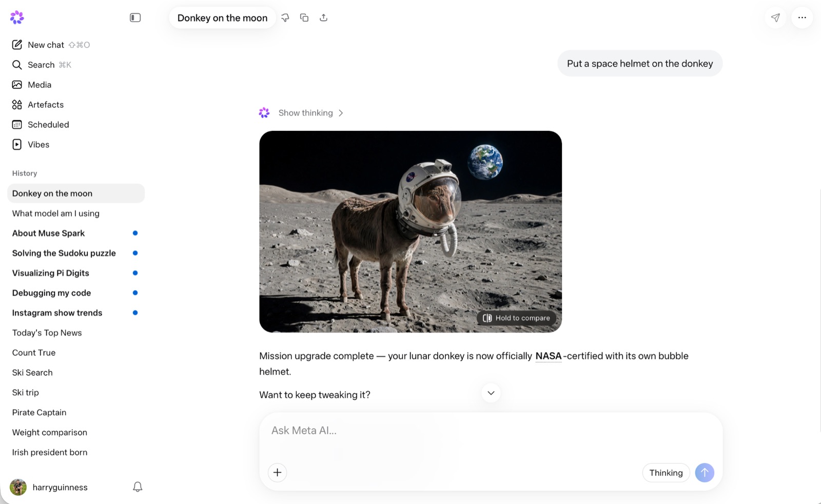Click the send arrow button

705,473
